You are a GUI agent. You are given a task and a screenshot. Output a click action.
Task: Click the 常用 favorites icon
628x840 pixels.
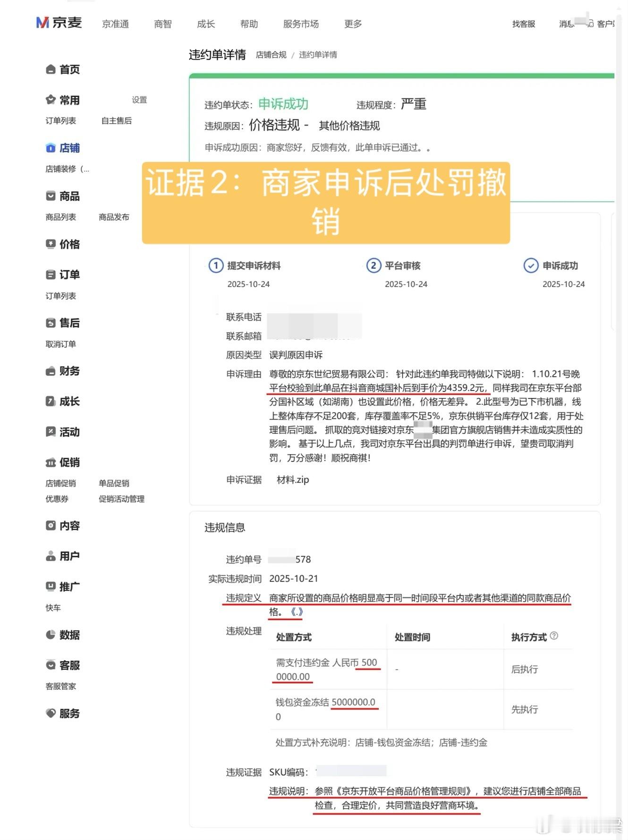tap(51, 100)
